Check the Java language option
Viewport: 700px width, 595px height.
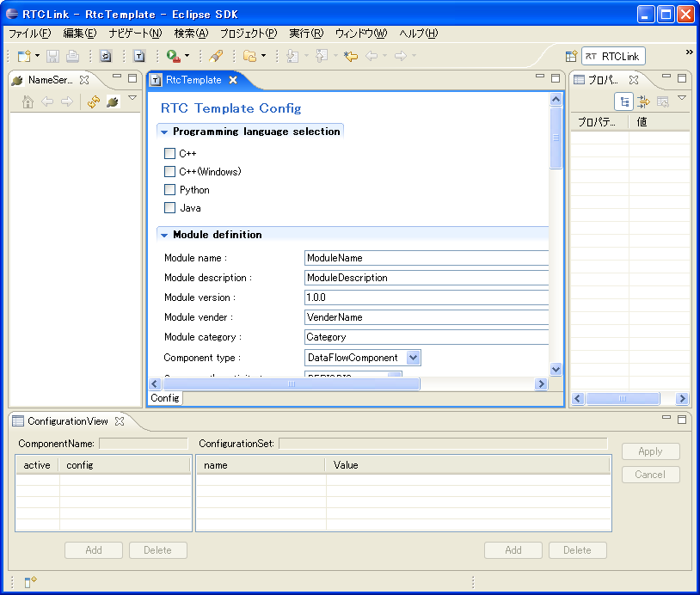pyautogui.click(x=169, y=207)
